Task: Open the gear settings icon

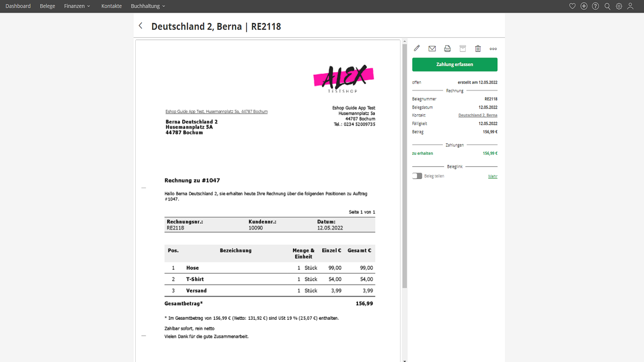Action: tap(619, 6)
